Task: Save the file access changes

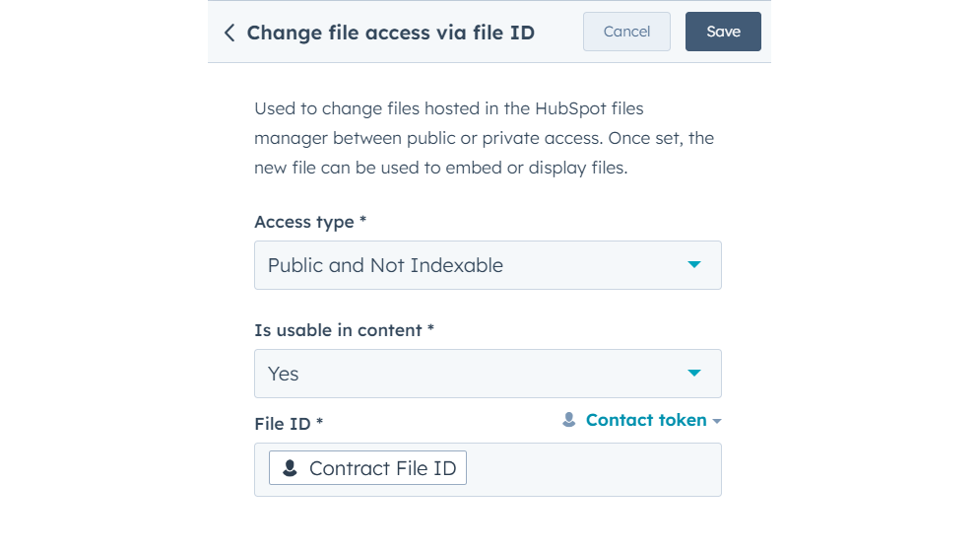Action: [723, 32]
